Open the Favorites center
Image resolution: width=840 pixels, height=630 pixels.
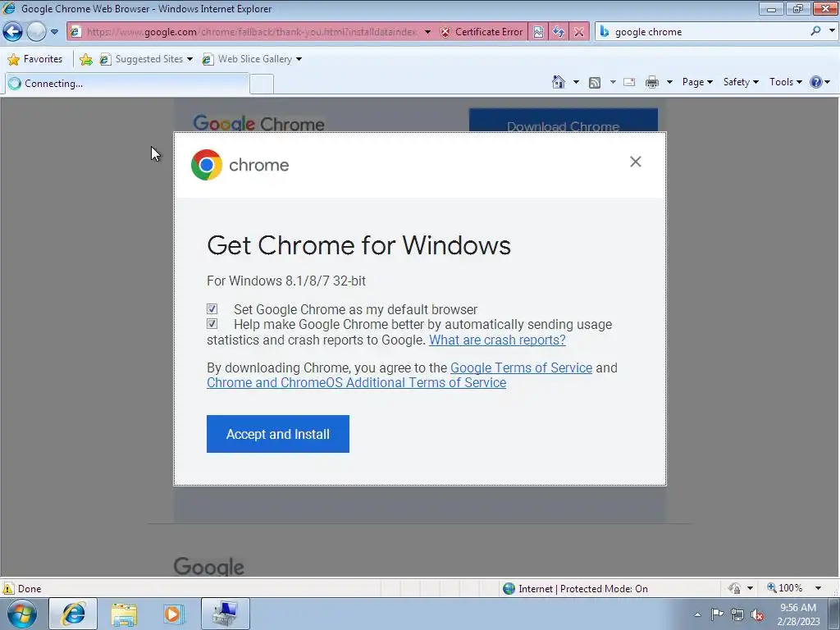point(35,59)
